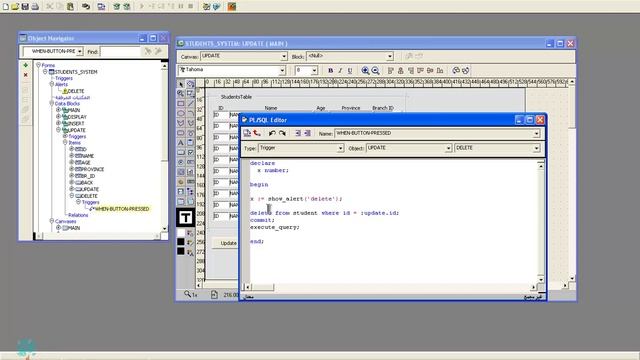
Task: Click the Compile PL/SQL icon in PL/SQL Editor
Action: tap(247, 133)
